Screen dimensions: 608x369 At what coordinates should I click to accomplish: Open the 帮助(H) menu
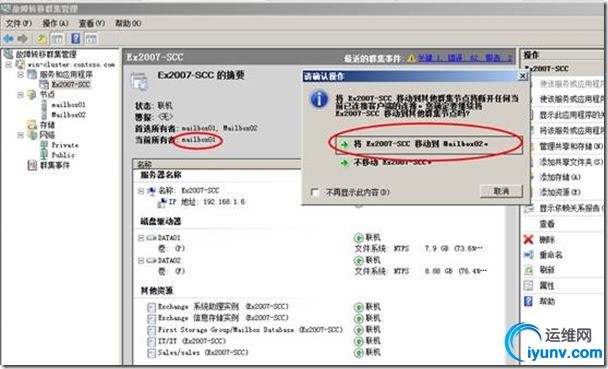pyautogui.click(x=128, y=23)
